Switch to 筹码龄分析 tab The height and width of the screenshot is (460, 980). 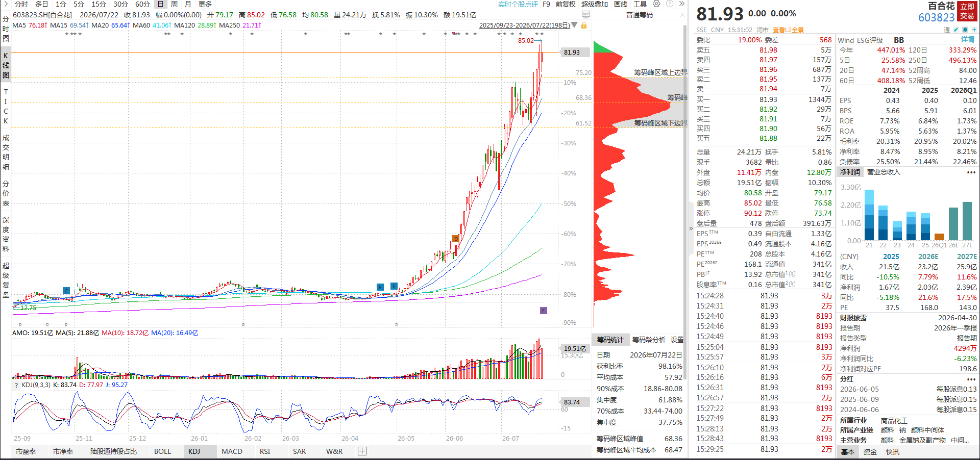click(x=648, y=340)
